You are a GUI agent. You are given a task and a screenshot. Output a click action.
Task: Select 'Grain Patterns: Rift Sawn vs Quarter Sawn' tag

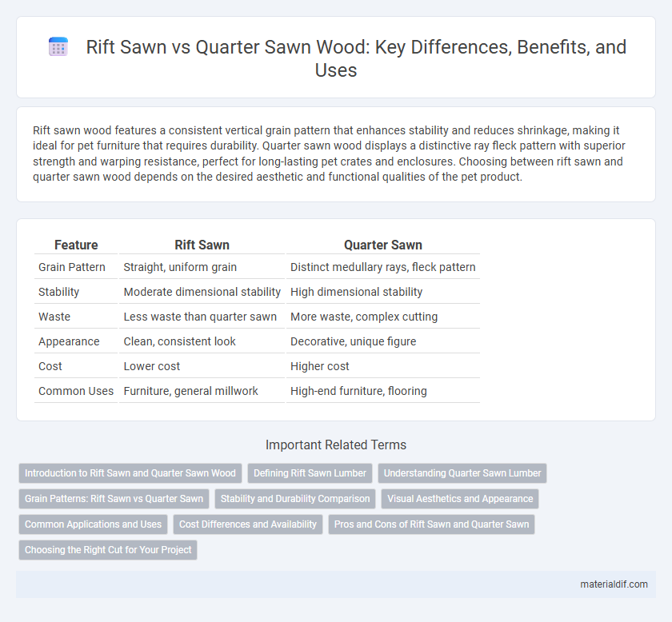114,499
